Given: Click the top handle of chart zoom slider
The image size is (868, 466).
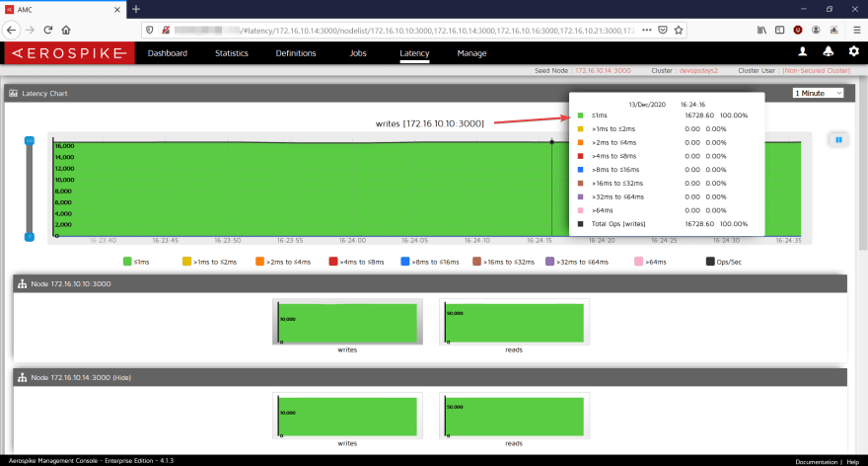Looking at the screenshot, I should pos(30,141).
